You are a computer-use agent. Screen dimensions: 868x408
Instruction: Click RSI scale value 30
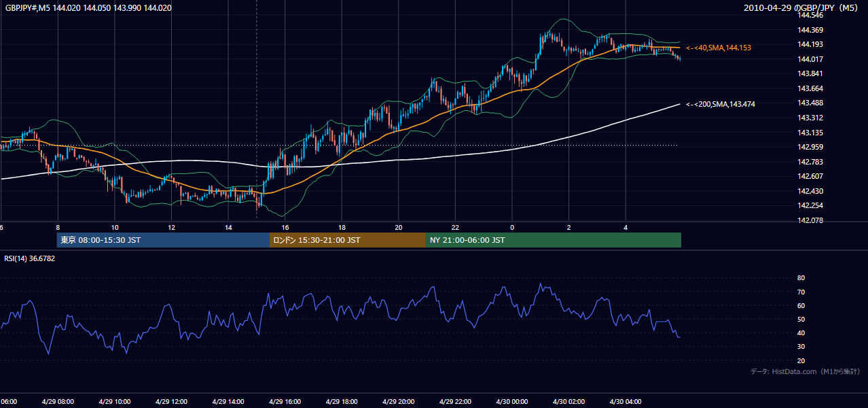coord(801,347)
